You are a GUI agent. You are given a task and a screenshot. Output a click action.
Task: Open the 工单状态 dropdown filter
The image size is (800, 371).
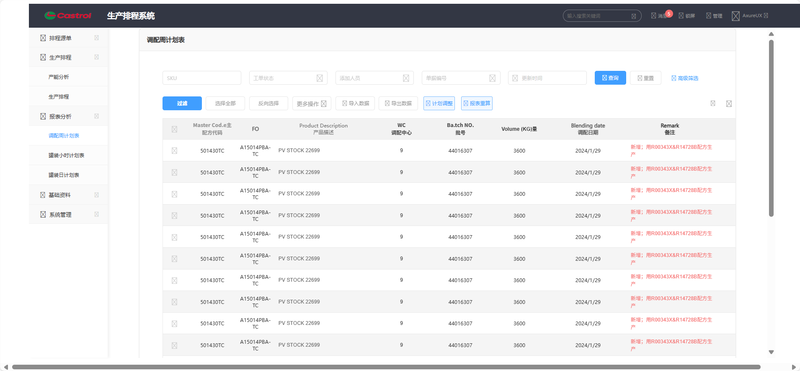(x=288, y=78)
